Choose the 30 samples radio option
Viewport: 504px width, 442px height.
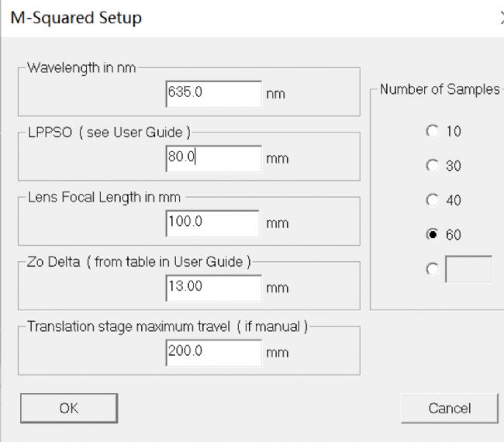click(x=433, y=166)
